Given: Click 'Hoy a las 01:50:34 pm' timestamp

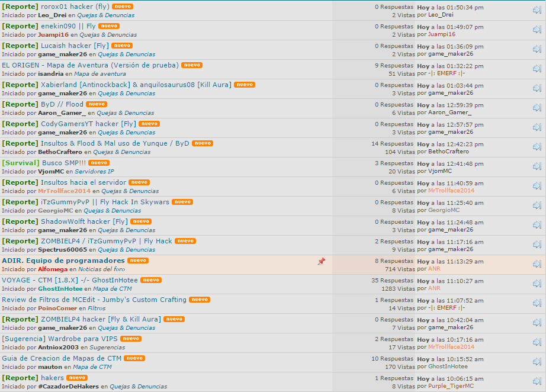Looking at the screenshot, I should click(x=450, y=7).
